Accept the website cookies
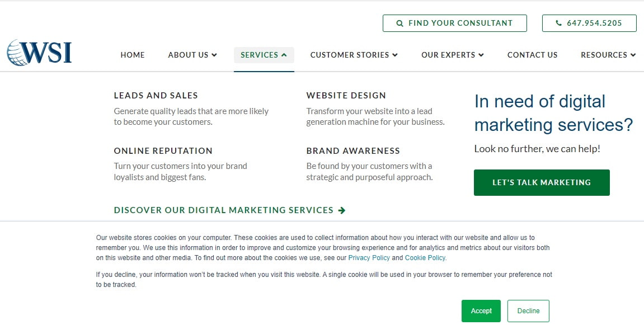This screenshot has height=325, width=644. (481, 311)
